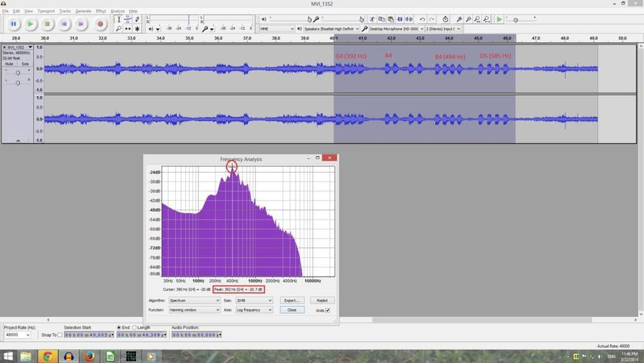Click the Sync-Lock tracks clock icon

(x=445, y=19)
